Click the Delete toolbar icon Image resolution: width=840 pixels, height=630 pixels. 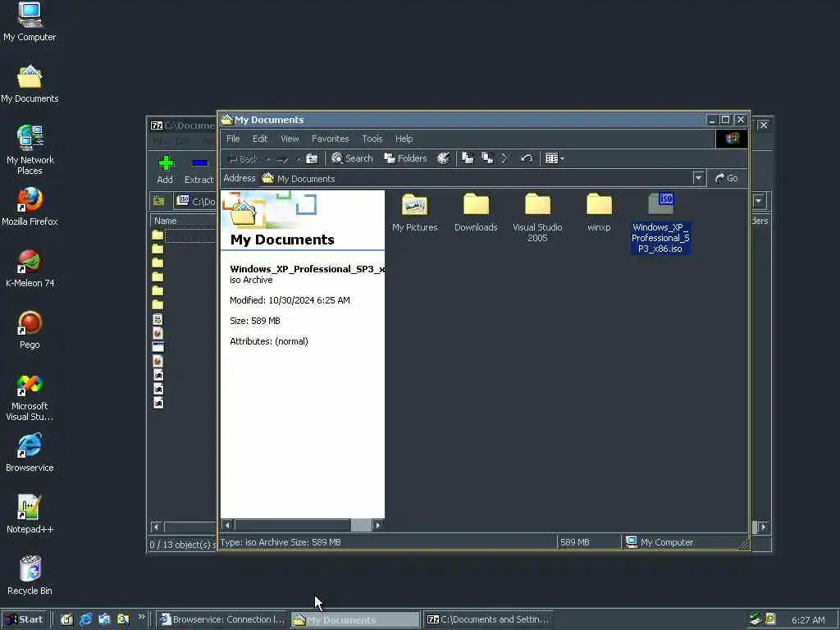[506, 158]
